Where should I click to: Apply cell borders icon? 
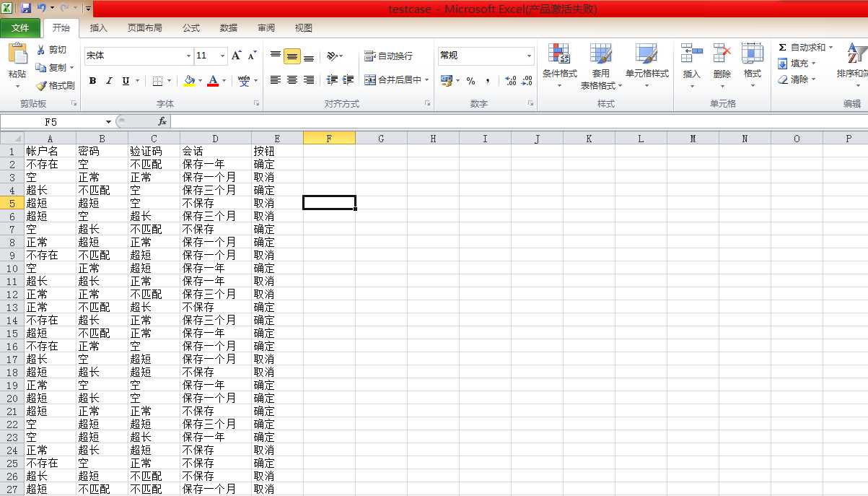pyautogui.click(x=157, y=81)
